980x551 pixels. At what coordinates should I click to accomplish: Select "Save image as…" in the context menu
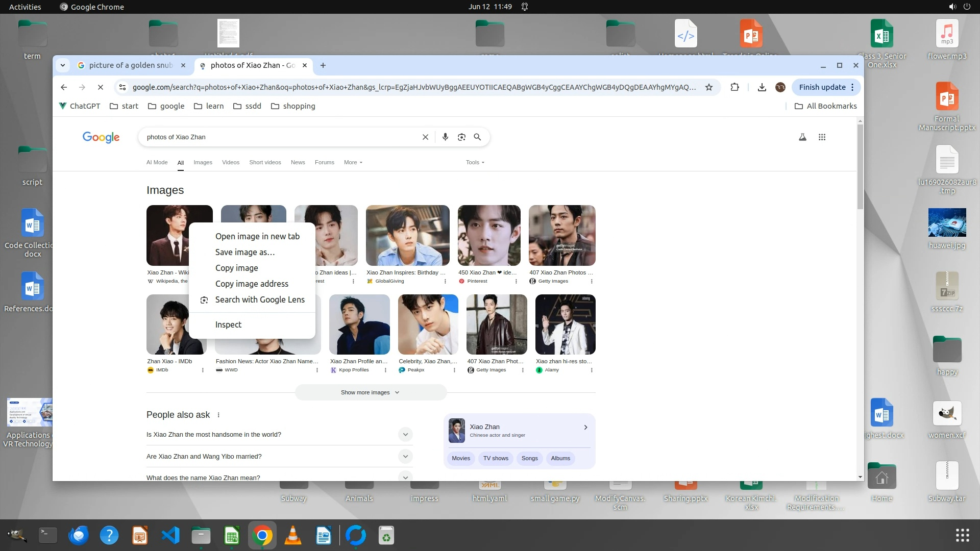click(x=245, y=252)
